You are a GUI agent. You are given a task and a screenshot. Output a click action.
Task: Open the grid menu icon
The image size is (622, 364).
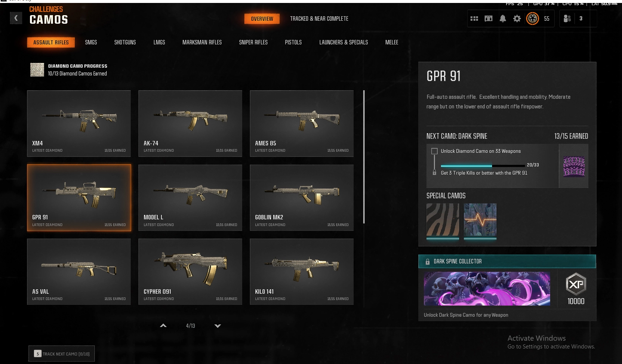[x=474, y=18]
